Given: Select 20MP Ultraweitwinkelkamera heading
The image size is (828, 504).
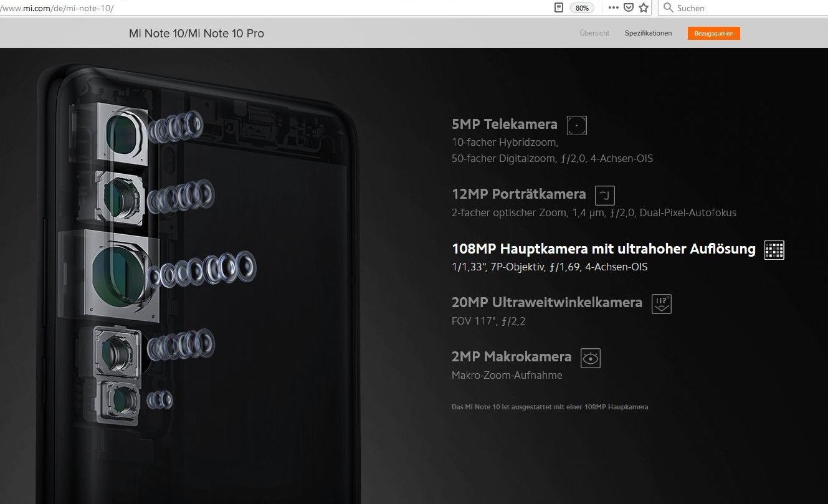Looking at the screenshot, I should click(x=547, y=303).
